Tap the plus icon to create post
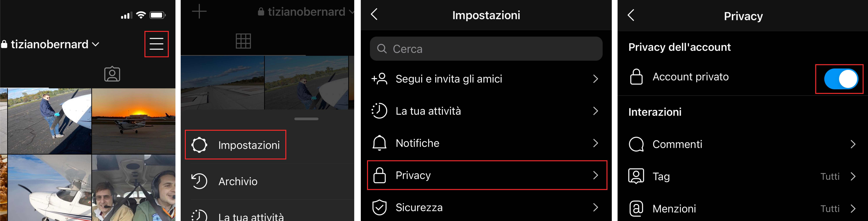This screenshot has width=868, height=221. click(x=199, y=11)
